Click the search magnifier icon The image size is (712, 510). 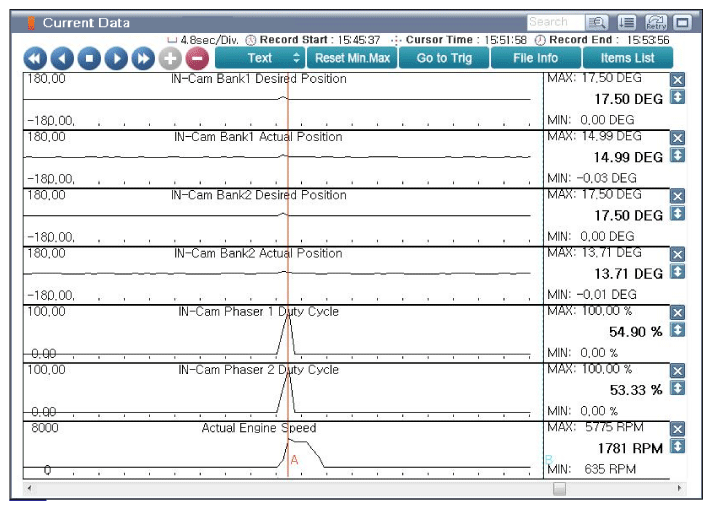(x=598, y=22)
